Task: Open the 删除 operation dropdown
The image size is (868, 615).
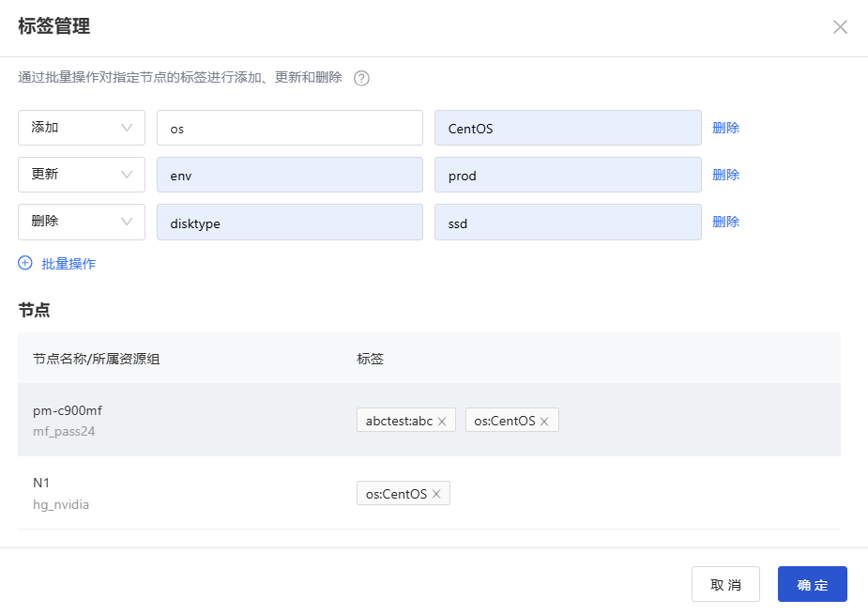Action: pos(82,222)
